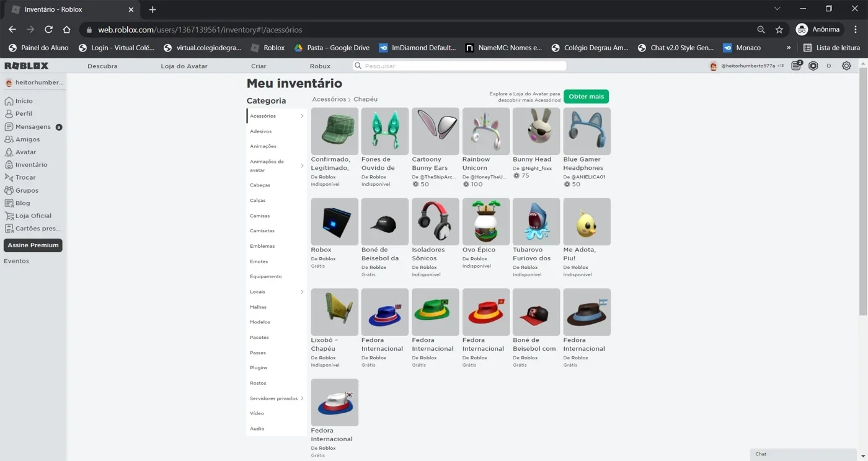Click the Robux balance icon in header
Screen dimensions: 868x461
click(813, 66)
